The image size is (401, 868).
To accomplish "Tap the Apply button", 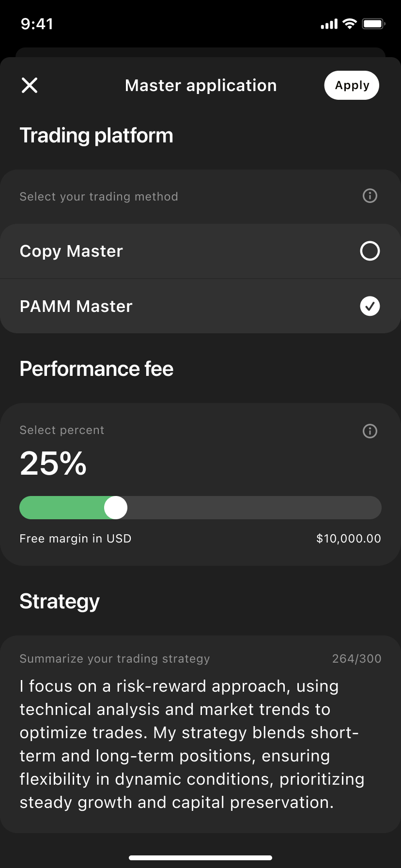I will (x=352, y=85).
